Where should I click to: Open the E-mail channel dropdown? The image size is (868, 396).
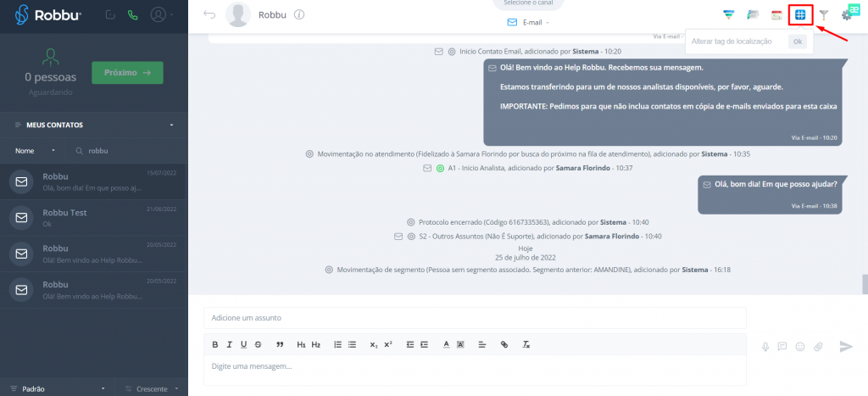[528, 22]
